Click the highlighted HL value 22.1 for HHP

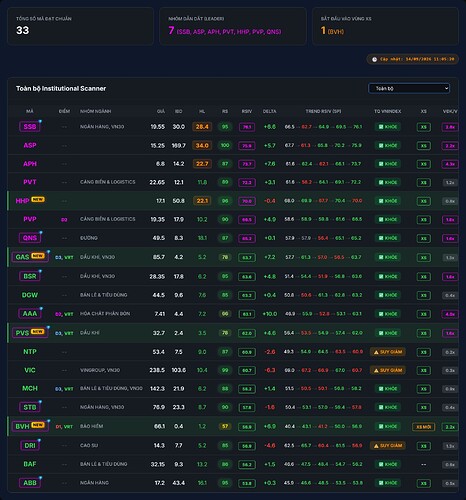click(202, 201)
